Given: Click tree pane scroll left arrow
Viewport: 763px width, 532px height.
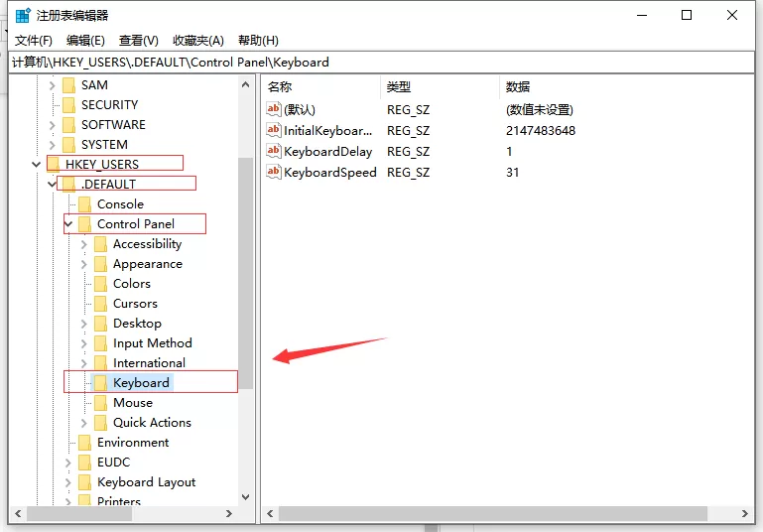Looking at the screenshot, I should (18, 513).
